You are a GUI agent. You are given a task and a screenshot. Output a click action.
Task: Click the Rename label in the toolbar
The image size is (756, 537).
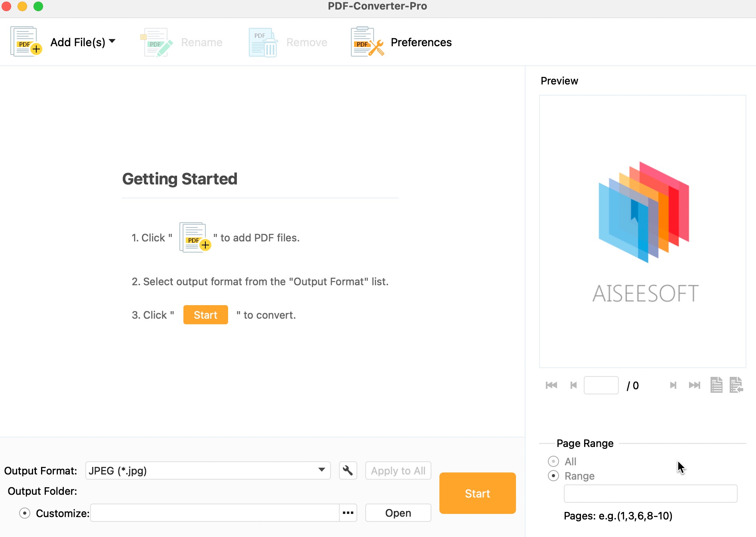[x=202, y=42]
